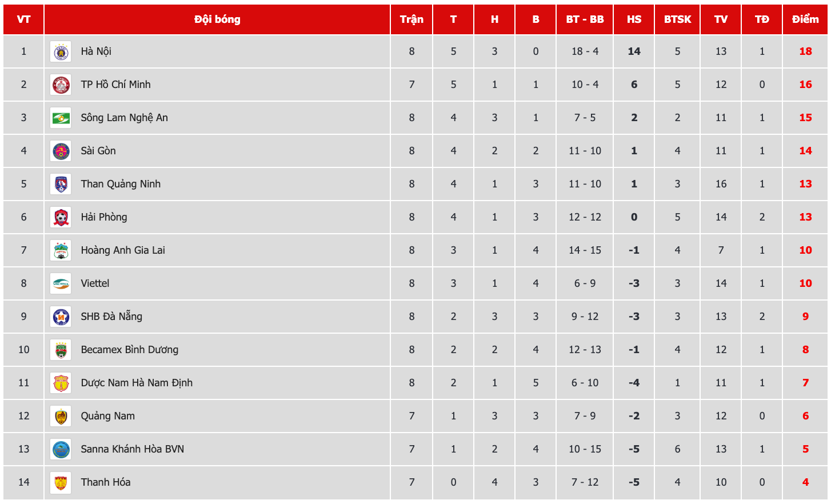Click the Viettel club logo
This screenshot has height=504, width=831.
pos(61,284)
